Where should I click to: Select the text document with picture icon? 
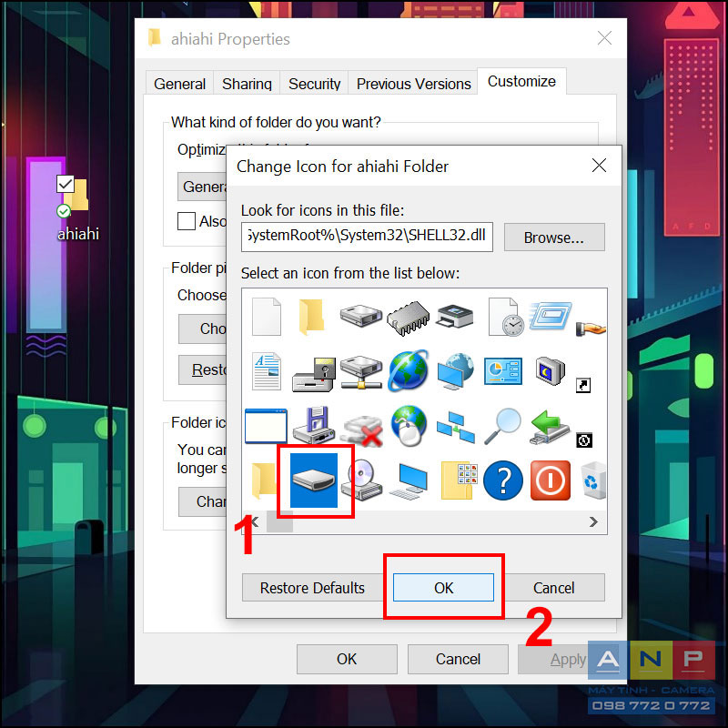pos(267,371)
